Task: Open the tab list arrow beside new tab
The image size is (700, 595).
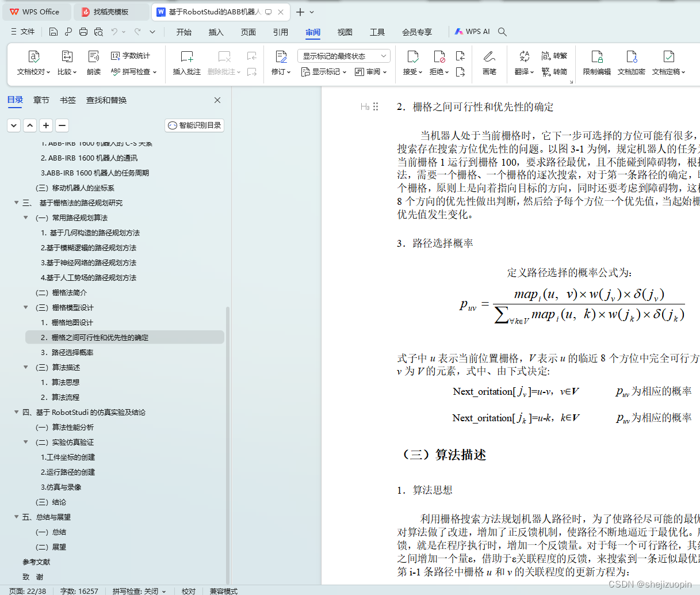Action: point(312,12)
